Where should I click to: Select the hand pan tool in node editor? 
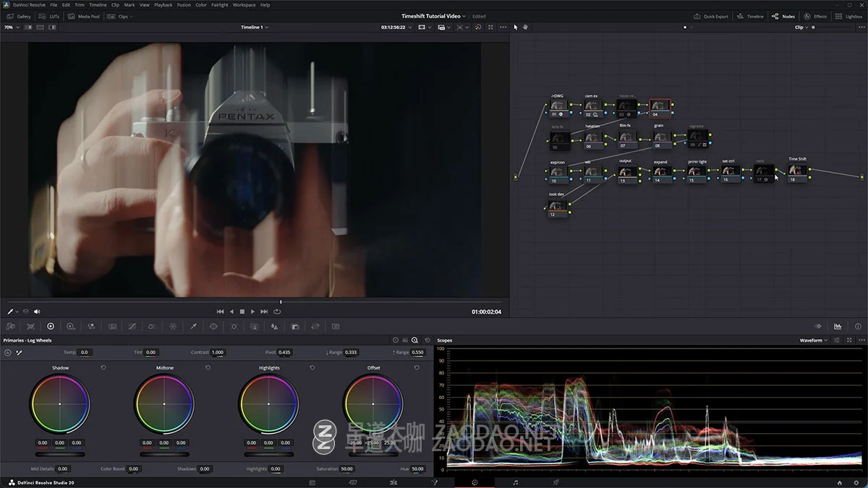pyautogui.click(x=526, y=27)
